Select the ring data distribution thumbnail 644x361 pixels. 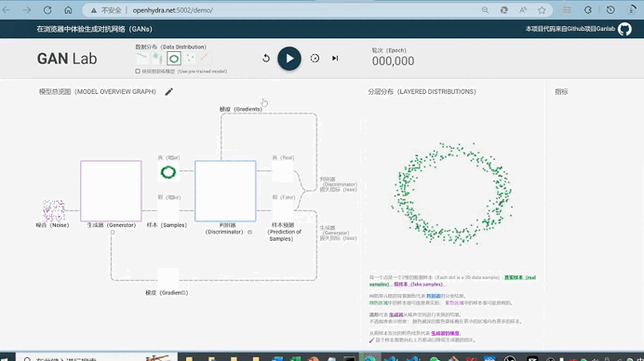pos(174,59)
